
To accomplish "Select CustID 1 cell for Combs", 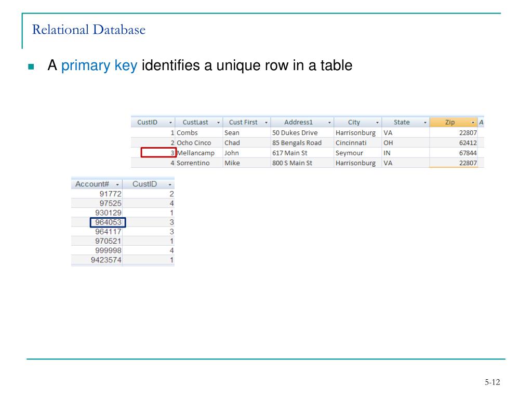I will 153,132.
